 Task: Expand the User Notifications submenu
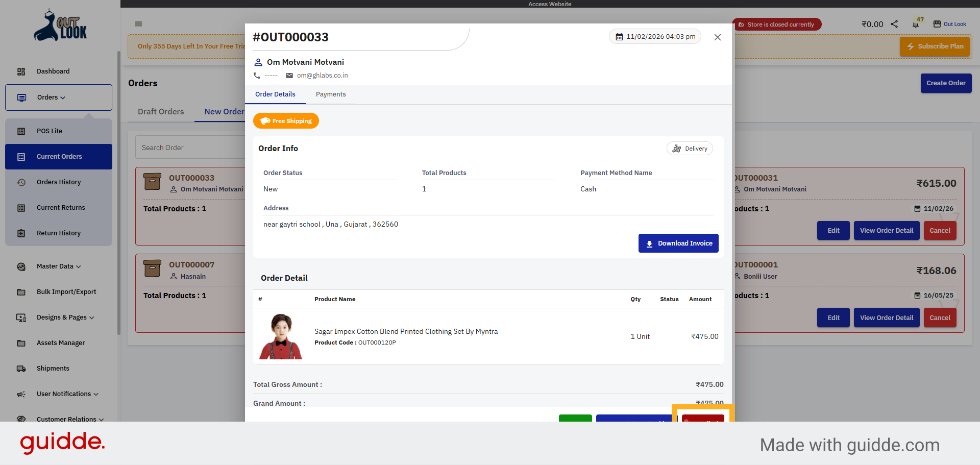(96, 395)
